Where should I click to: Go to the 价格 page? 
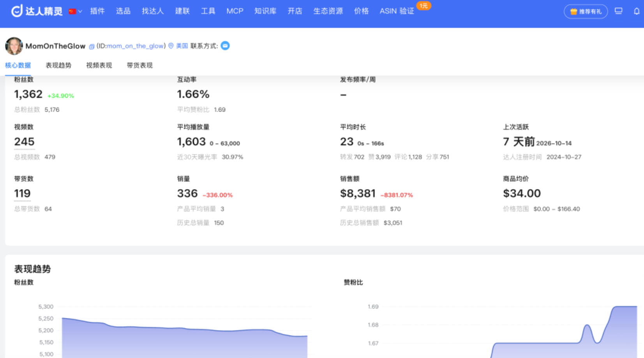362,11
